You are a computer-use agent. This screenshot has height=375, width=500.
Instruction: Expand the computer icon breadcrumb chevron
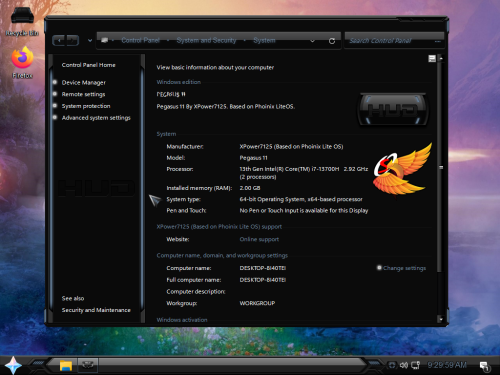113,40
